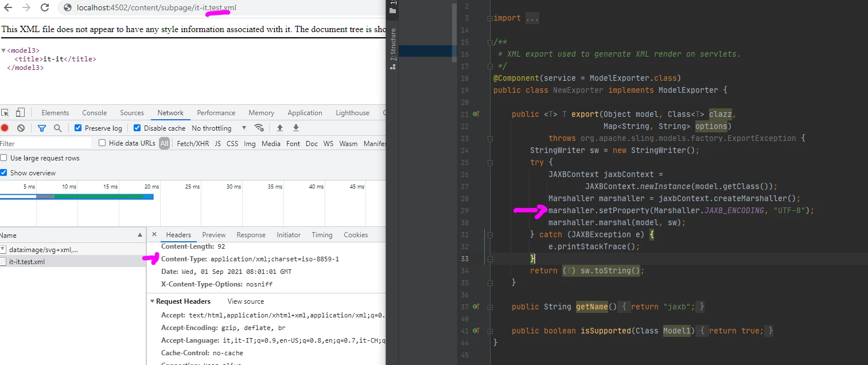Viewport: 868px width, 365px height.
Task: Click the file icon of it-it.test.xml request
Action: click(3, 262)
